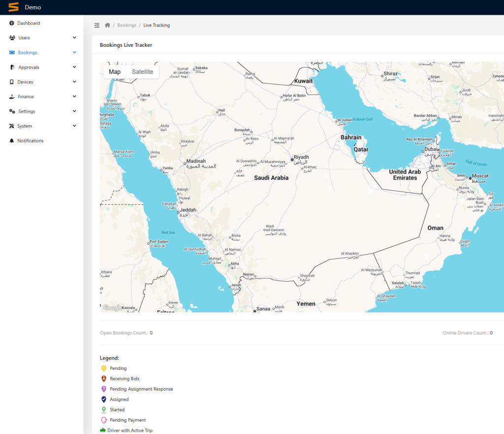Image resolution: width=504 pixels, height=434 pixels.
Task: Click the orange Demo logo icon
Action: tap(13, 7)
